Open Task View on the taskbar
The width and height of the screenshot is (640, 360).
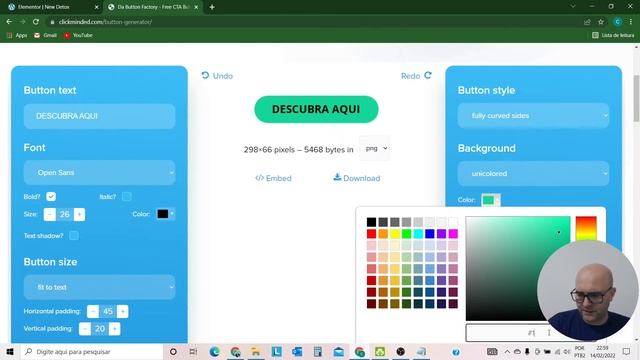(x=193, y=351)
